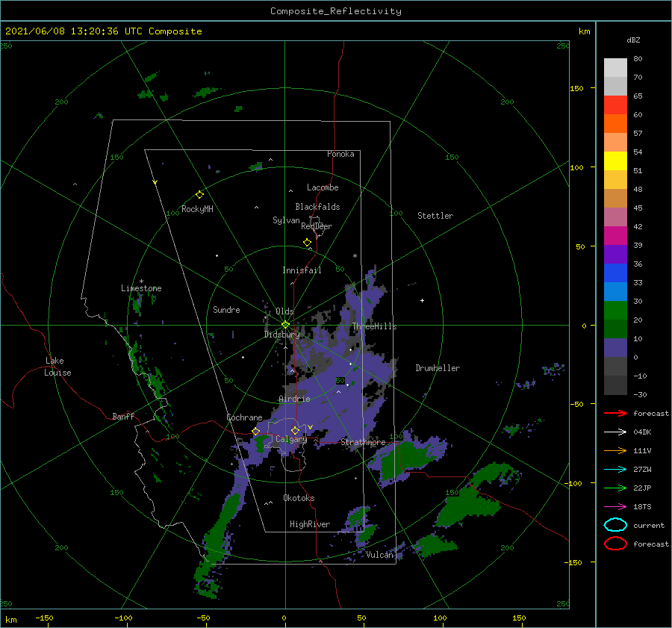Screen dimensions: 672x628
Task: Click the white asterisk marker east of Innisfail
Action: (x=355, y=256)
